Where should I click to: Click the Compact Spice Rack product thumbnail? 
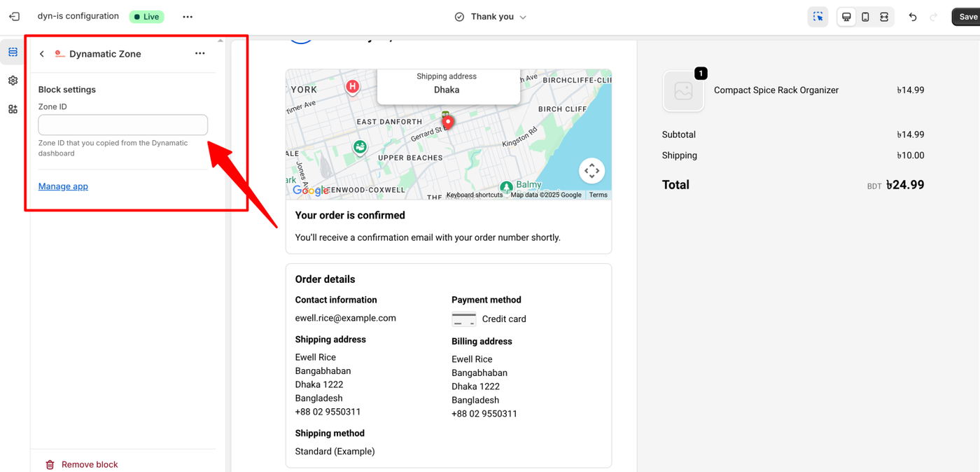683,91
